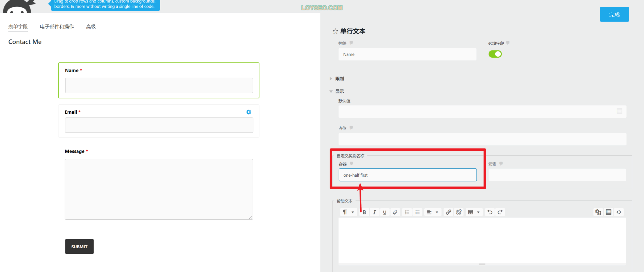644x272 pixels.
Task: Click the unlink icon
Action: [459, 212]
